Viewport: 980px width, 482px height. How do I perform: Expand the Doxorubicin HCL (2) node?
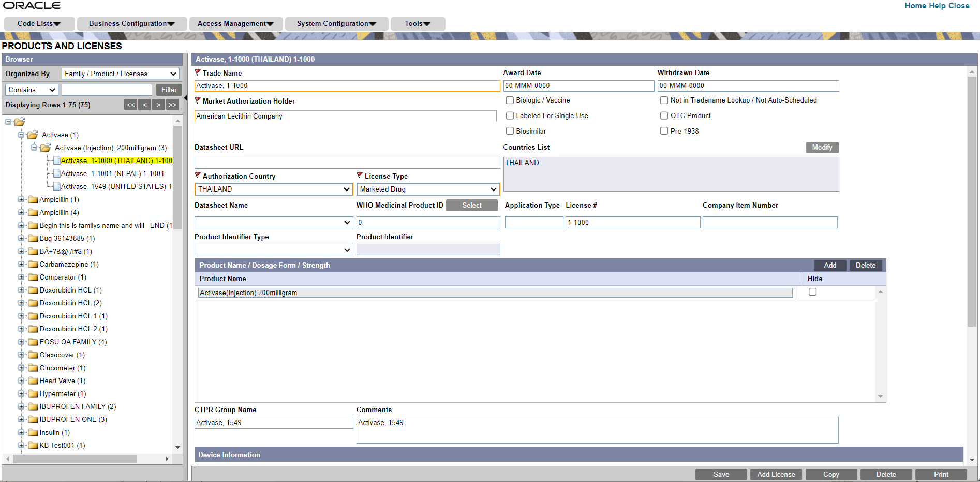[x=21, y=303]
